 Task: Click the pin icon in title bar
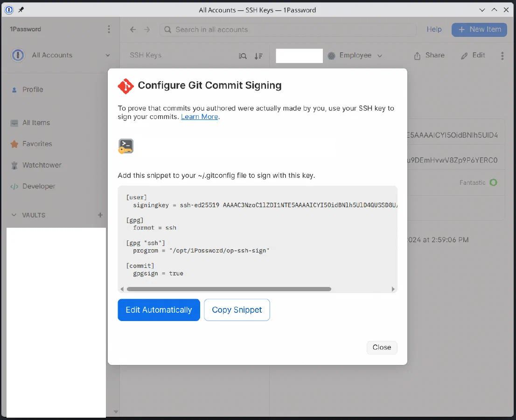pyautogui.click(x=21, y=10)
